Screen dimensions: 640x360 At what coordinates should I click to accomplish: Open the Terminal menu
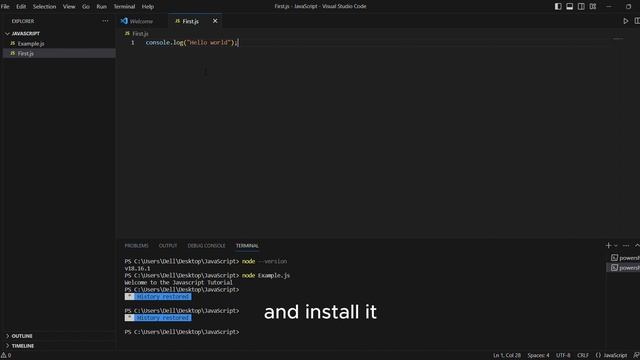click(x=124, y=7)
